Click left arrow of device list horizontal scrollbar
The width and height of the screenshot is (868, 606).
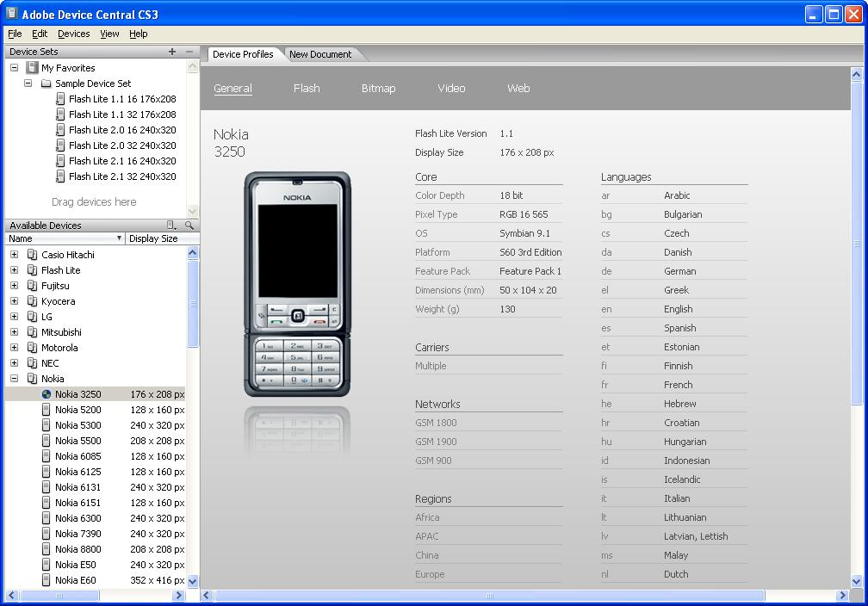click(11, 596)
